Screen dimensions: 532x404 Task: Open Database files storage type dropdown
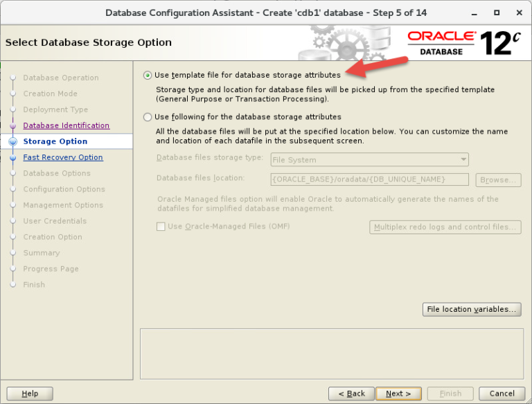(x=369, y=159)
